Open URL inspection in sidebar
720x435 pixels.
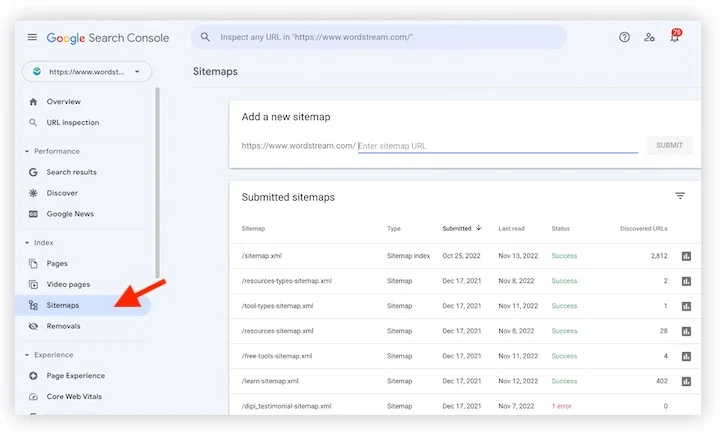point(73,123)
